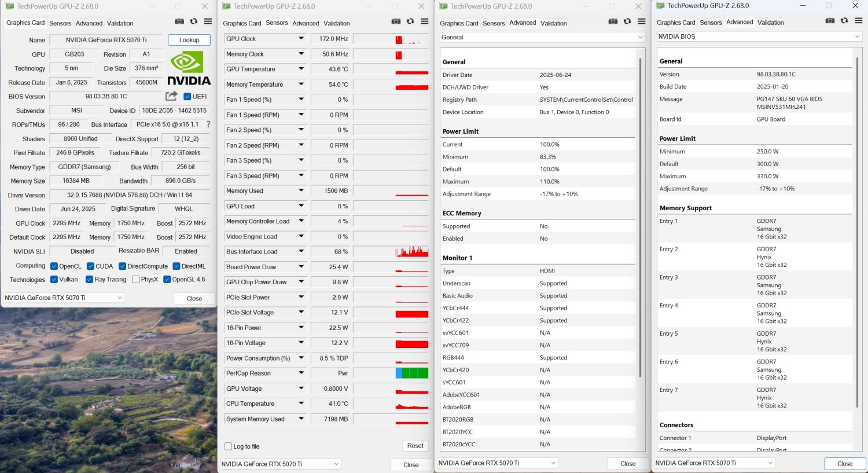The height and width of the screenshot is (473, 868).
Task: Click the Bus Interface Load sensor graph
Action: point(391,252)
